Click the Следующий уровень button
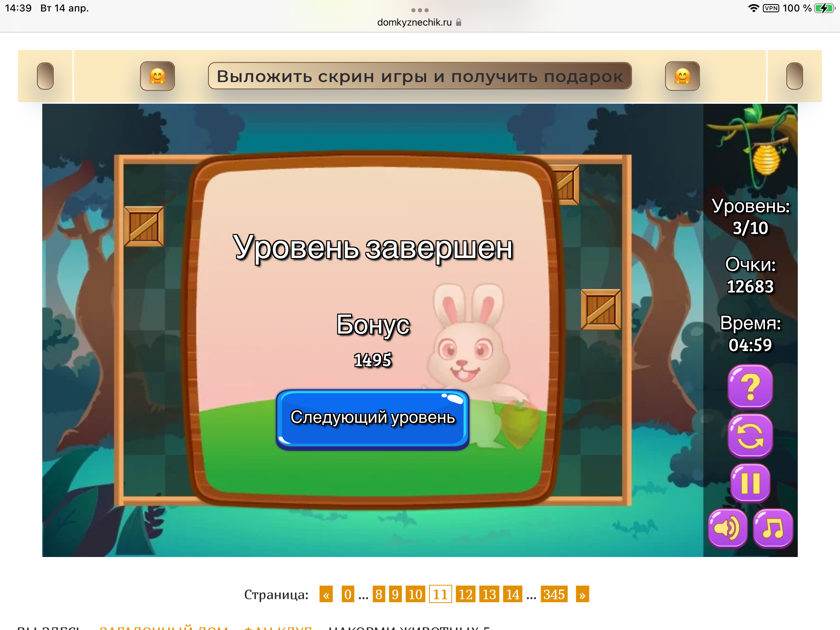840x630 pixels. click(372, 418)
